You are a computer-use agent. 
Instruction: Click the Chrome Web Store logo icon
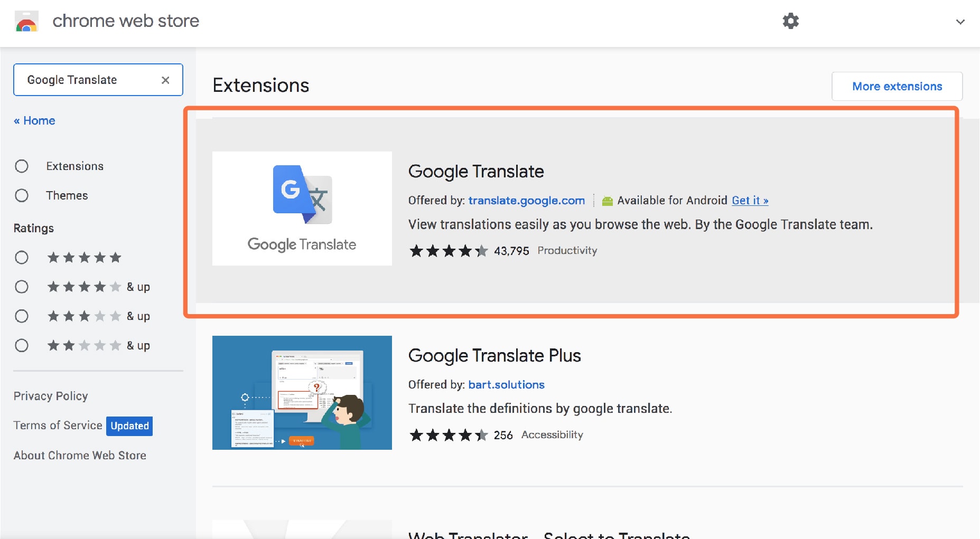click(x=26, y=22)
